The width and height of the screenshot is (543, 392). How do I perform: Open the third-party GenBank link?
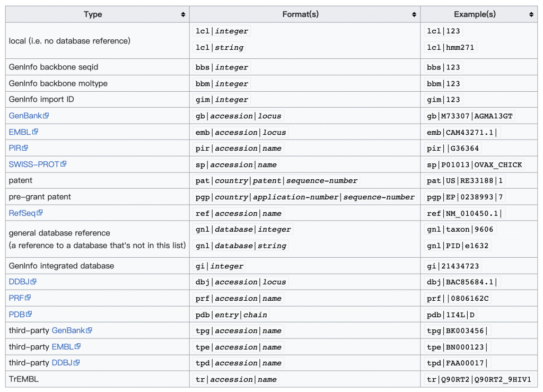[x=68, y=330]
